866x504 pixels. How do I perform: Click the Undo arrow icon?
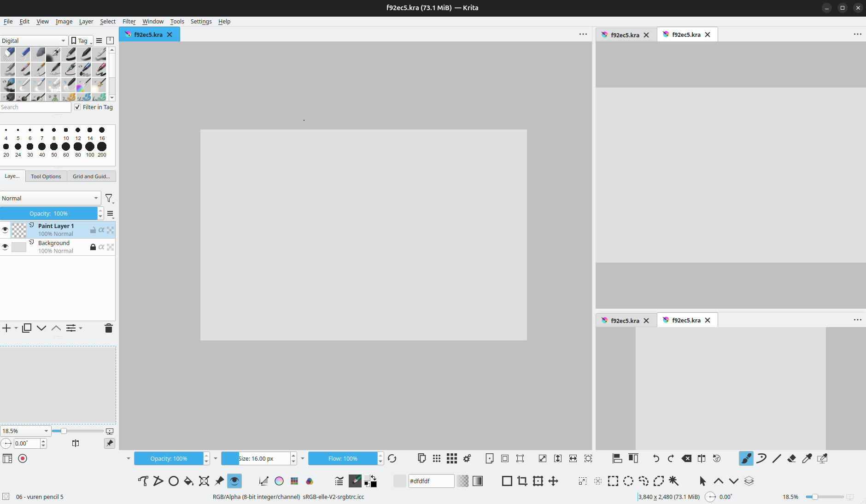coord(656,458)
